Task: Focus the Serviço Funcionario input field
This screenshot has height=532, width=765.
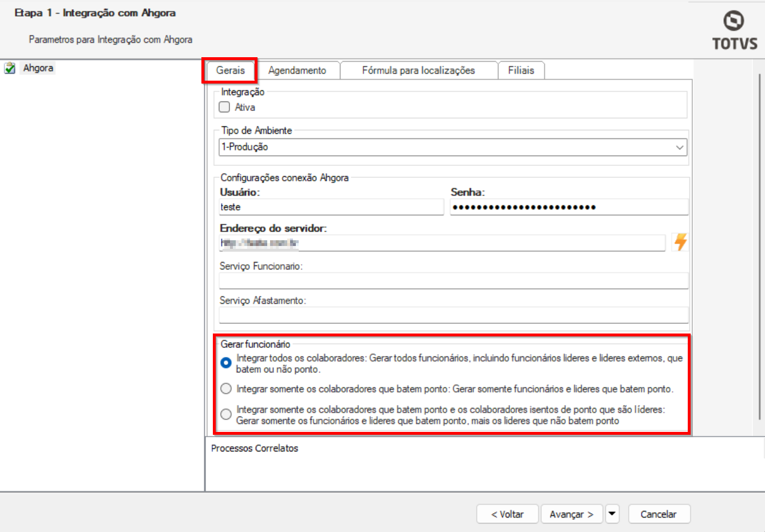Action: click(453, 280)
